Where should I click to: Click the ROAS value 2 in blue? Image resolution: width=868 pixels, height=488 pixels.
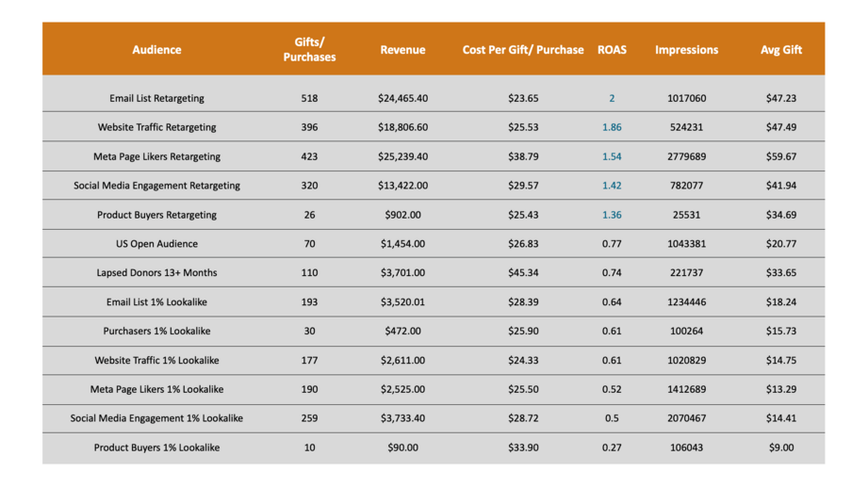pyautogui.click(x=612, y=98)
